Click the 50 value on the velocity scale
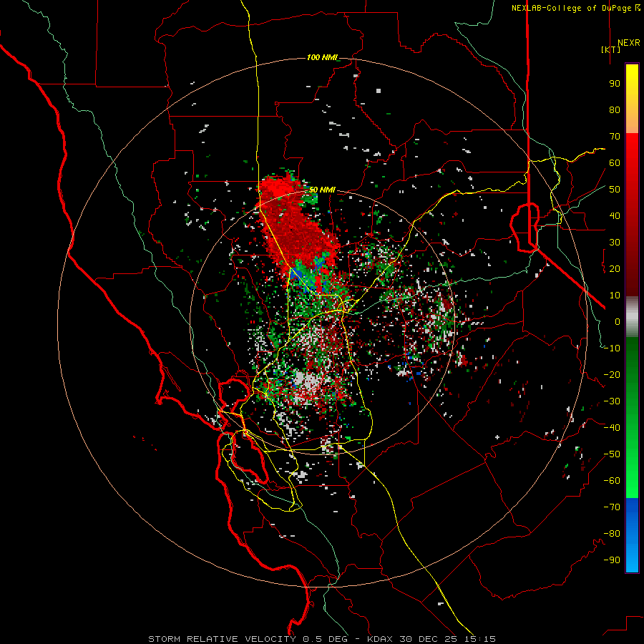 point(615,190)
